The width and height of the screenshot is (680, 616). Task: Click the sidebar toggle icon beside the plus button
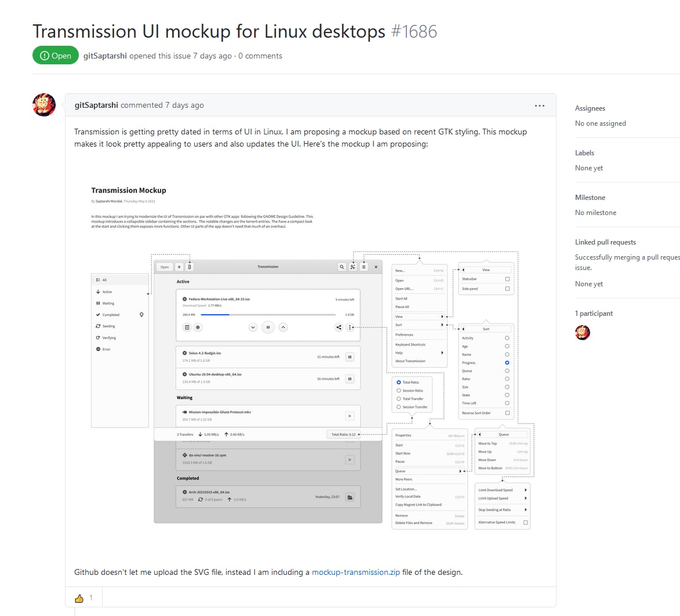189,267
